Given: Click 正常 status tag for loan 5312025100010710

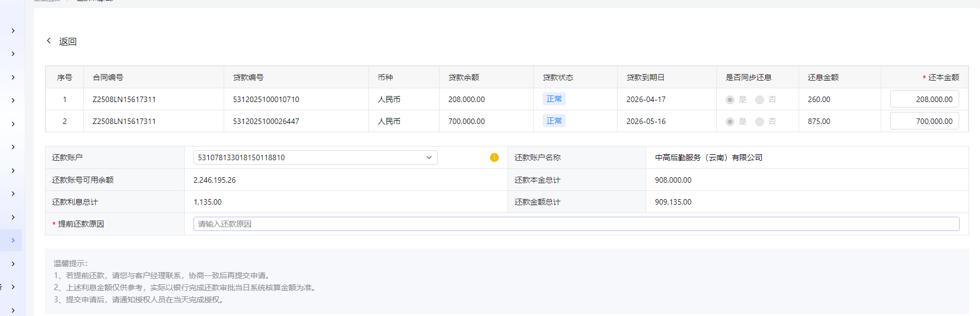Looking at the screenshot, I should (554, 99).
